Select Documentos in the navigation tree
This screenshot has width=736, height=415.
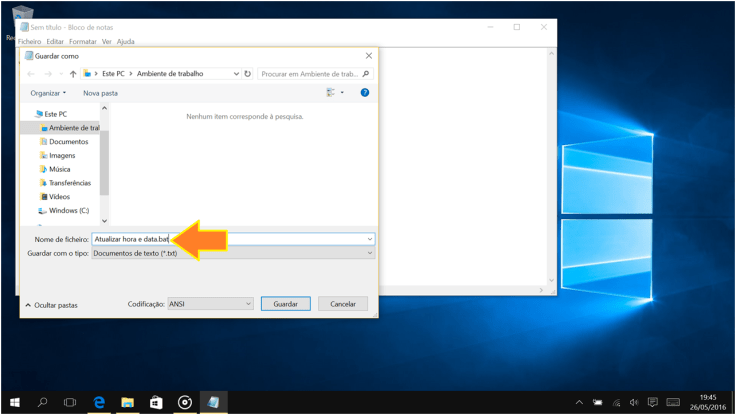pyautogui.click(x=68, y=142)
